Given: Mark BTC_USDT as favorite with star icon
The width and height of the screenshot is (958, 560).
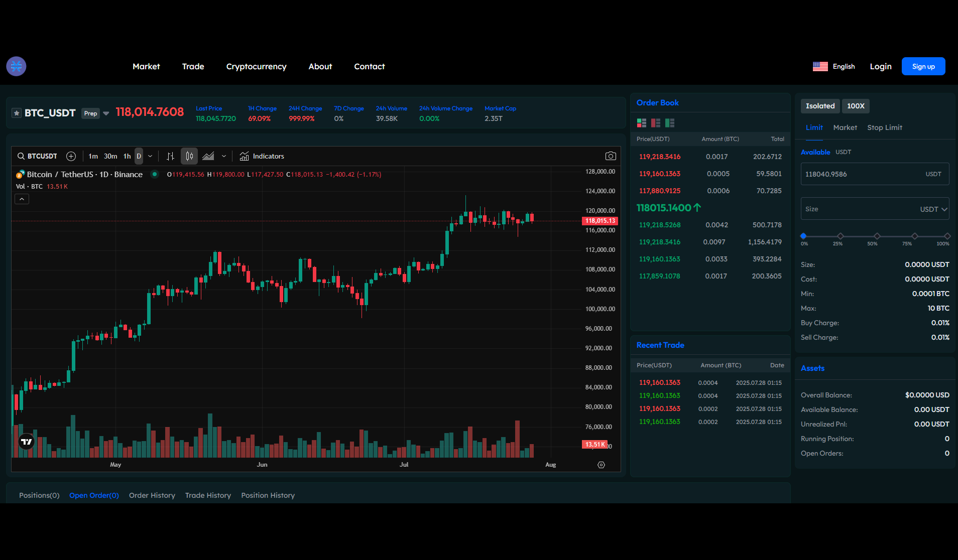Looking at the screenshot, I should [17, 112].
